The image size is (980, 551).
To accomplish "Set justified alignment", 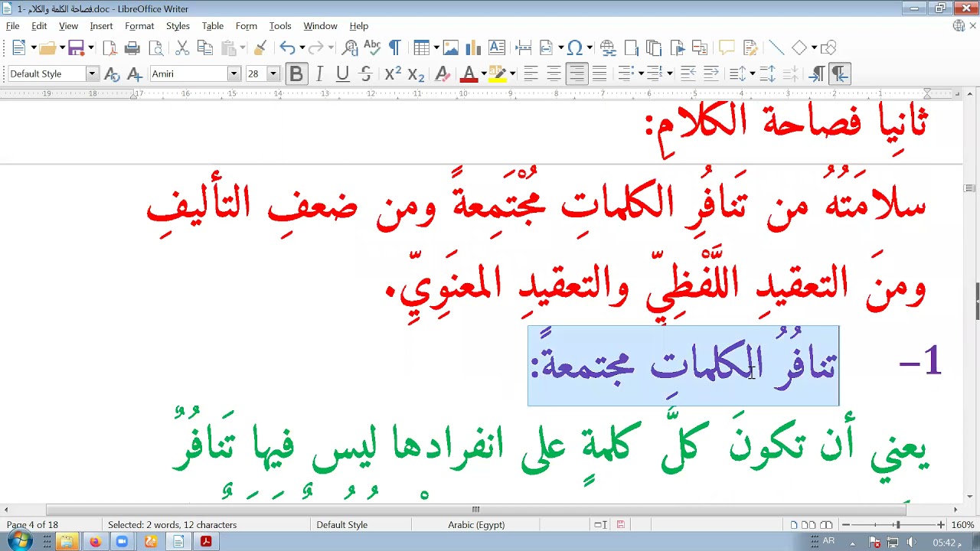I will point(599,74).
